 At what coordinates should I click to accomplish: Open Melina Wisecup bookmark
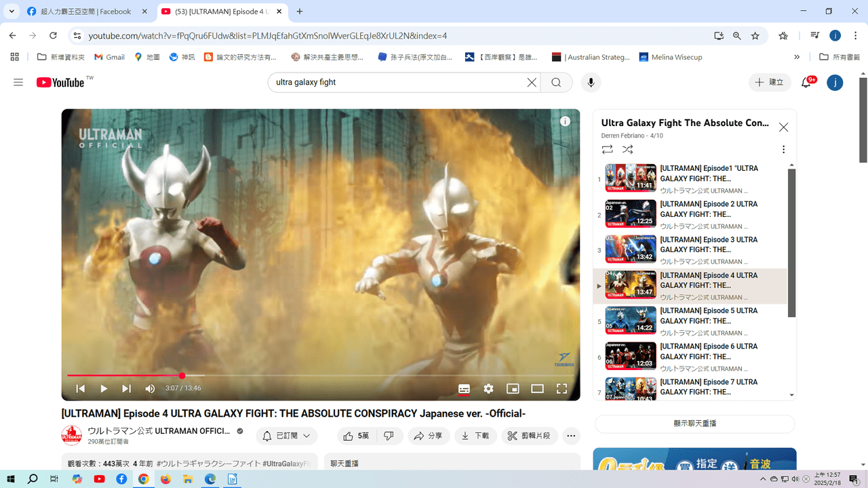[671, 57]
